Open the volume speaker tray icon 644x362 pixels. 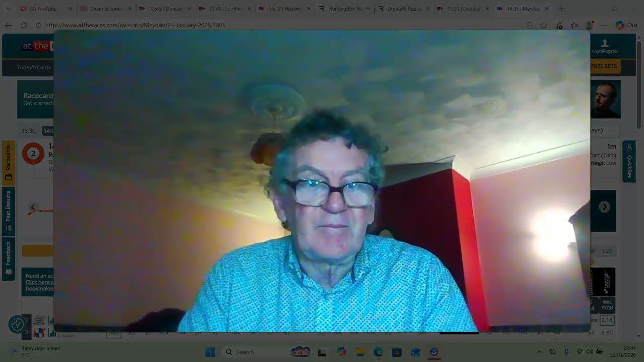(x=589, y=352)
